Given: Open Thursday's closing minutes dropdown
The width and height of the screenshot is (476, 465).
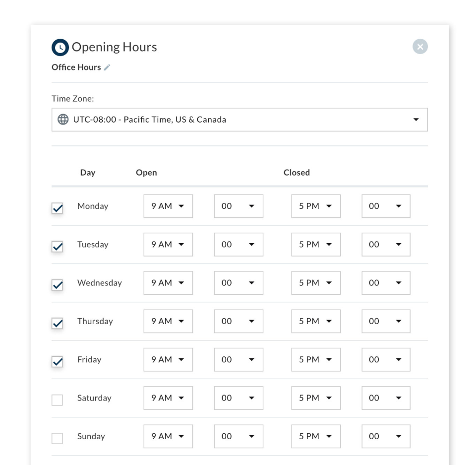Looking at the screenshot, I should click(x=386, y=321).
